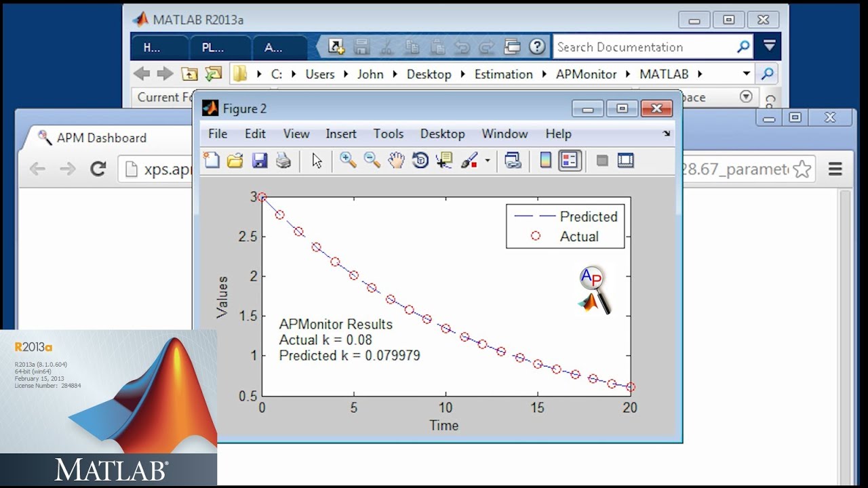Select the APM Dashboard browser tab
Image resolution: width=868 pixels, height=488 pixels.
tap(102, 138)
